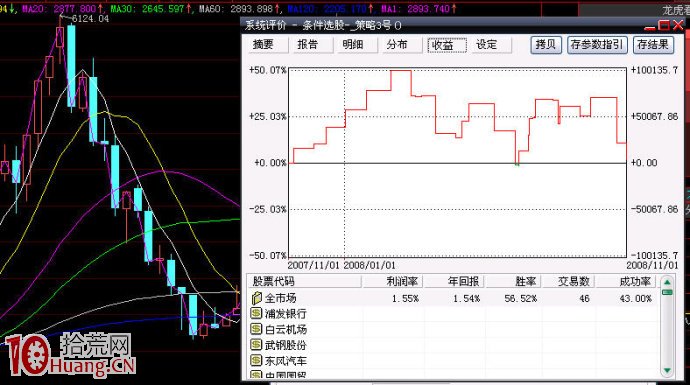This screenshot has width=690, height=385.
Task: Click the stock icon beside 白云机场
Action: pyautogui.click(x=256, y=329)
